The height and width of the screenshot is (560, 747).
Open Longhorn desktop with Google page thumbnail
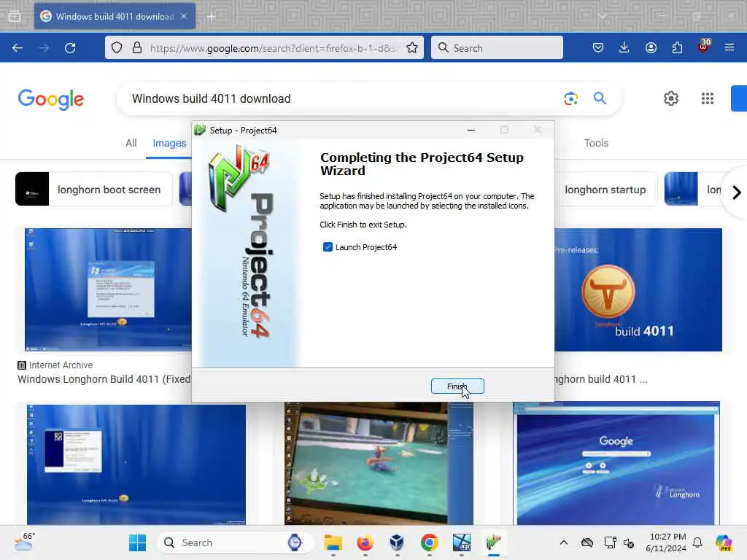click(x=616, y=464)
